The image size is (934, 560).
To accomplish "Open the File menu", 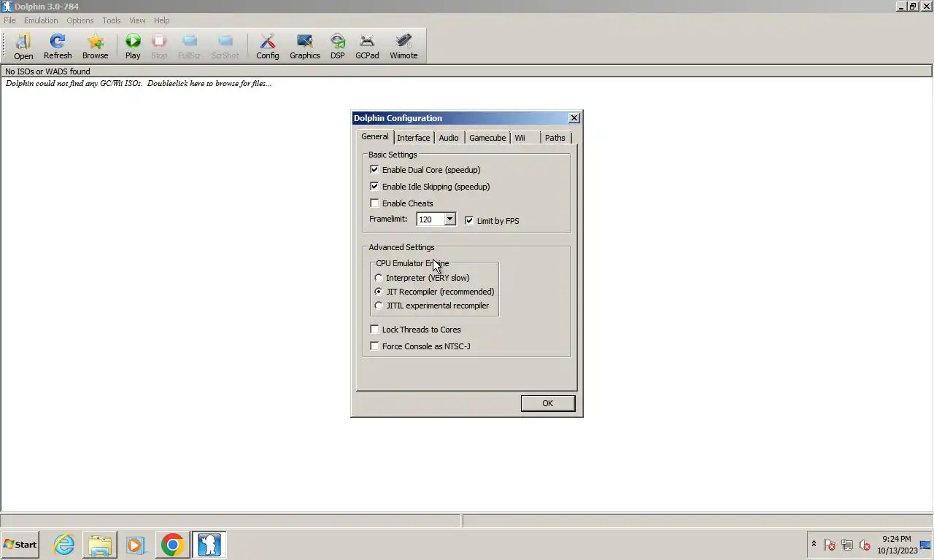I will 9,20.
